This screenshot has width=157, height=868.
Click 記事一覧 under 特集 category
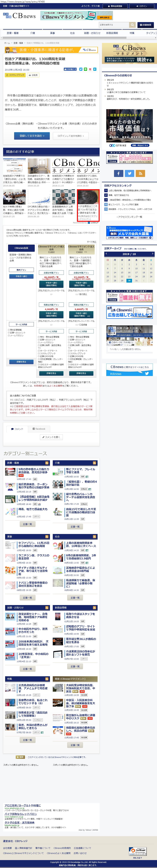[x=28, y=740]
